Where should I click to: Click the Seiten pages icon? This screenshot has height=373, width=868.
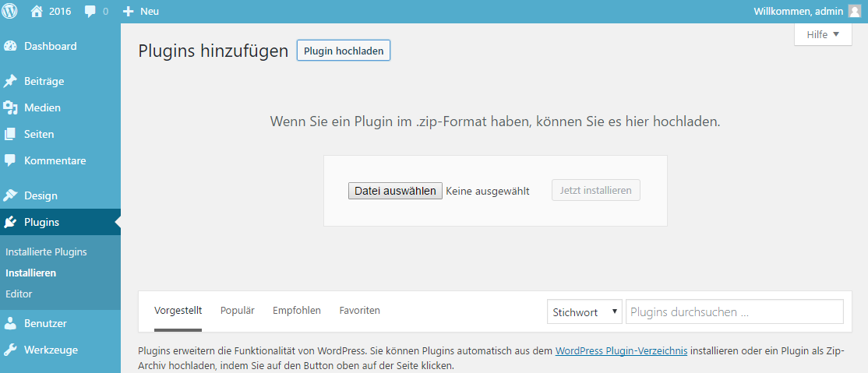coord(10,134)
